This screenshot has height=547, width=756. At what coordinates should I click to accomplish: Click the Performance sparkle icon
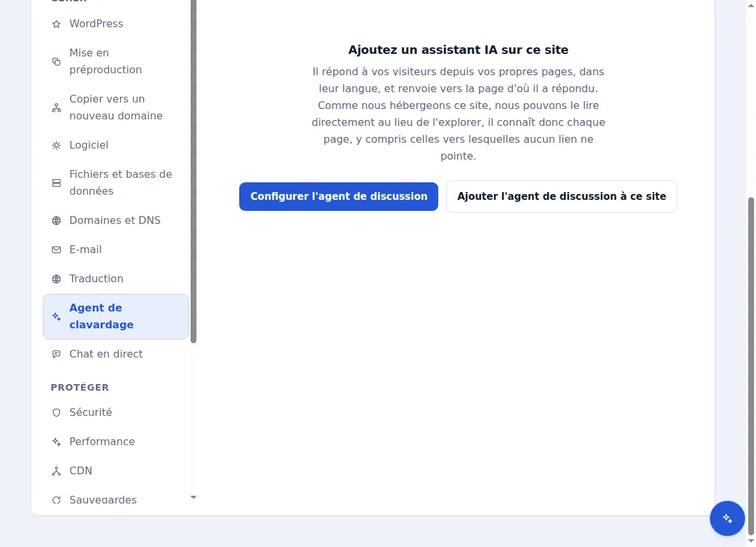click(x=56, y=442)
